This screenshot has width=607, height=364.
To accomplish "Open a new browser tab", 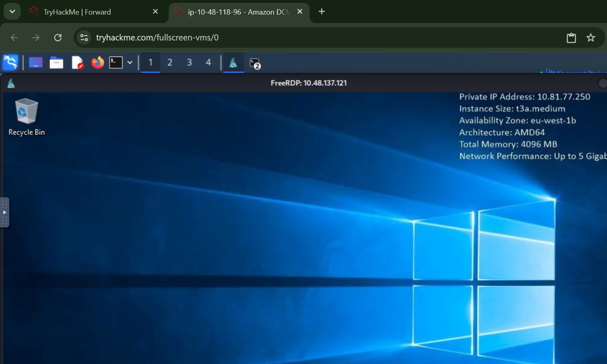I will 322,12.
